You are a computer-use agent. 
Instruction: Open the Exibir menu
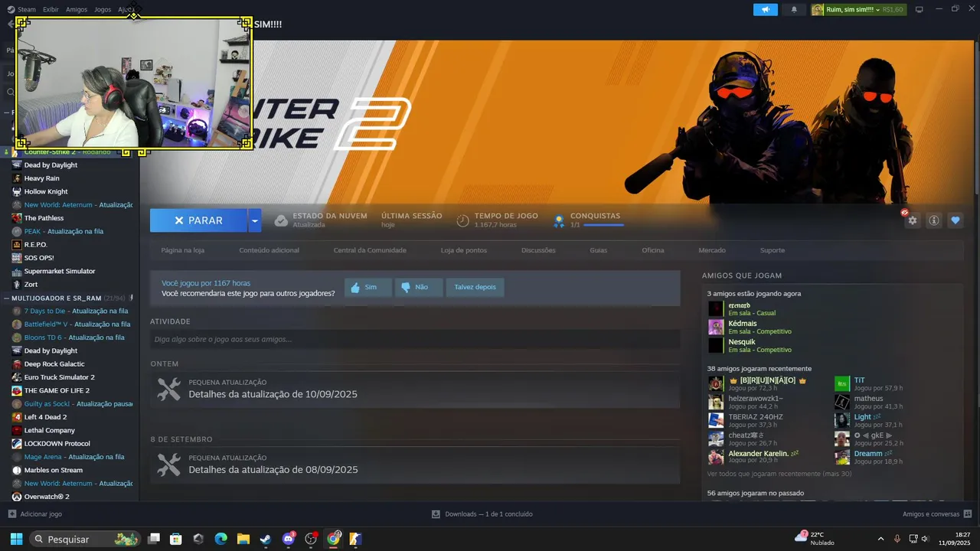click(x=51, y=9)
